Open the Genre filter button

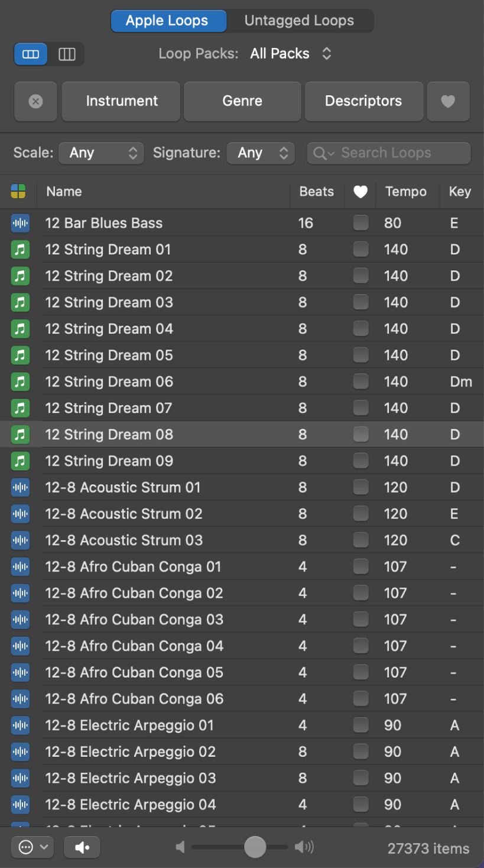[242, 101]
